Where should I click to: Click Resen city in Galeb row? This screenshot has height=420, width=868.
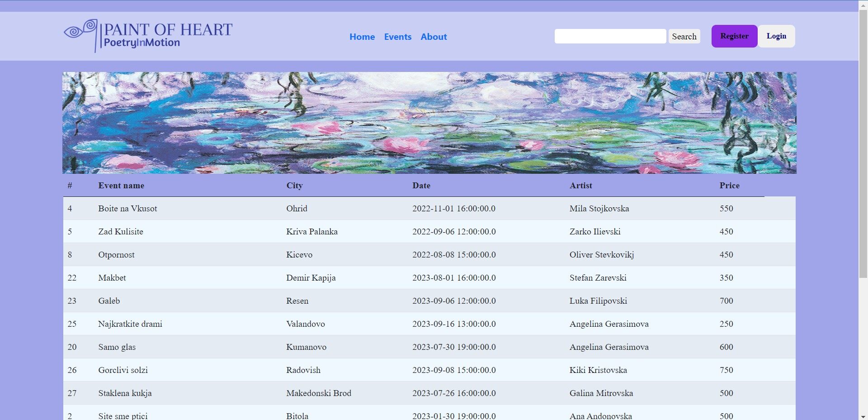297,301
